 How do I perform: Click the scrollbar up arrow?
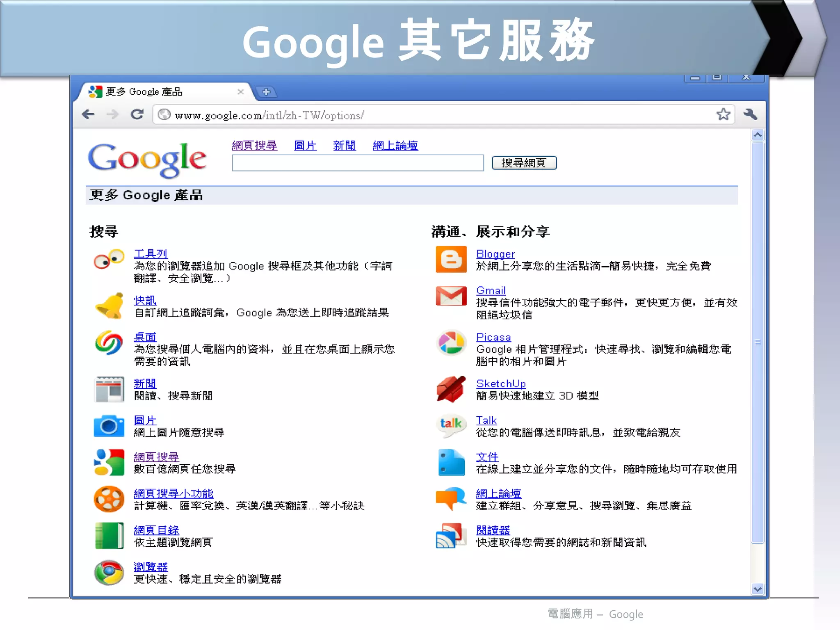[x=758, y=135]
